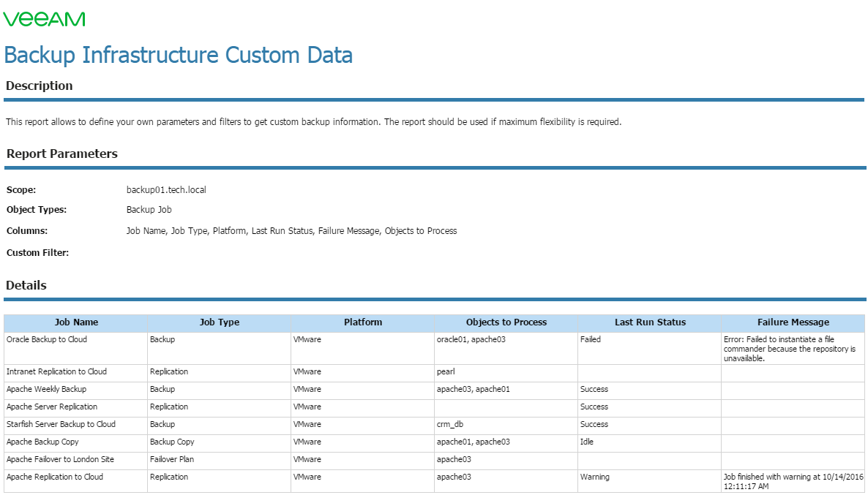
Task: Click the Failure Message column header
Action: coord(793,322)
